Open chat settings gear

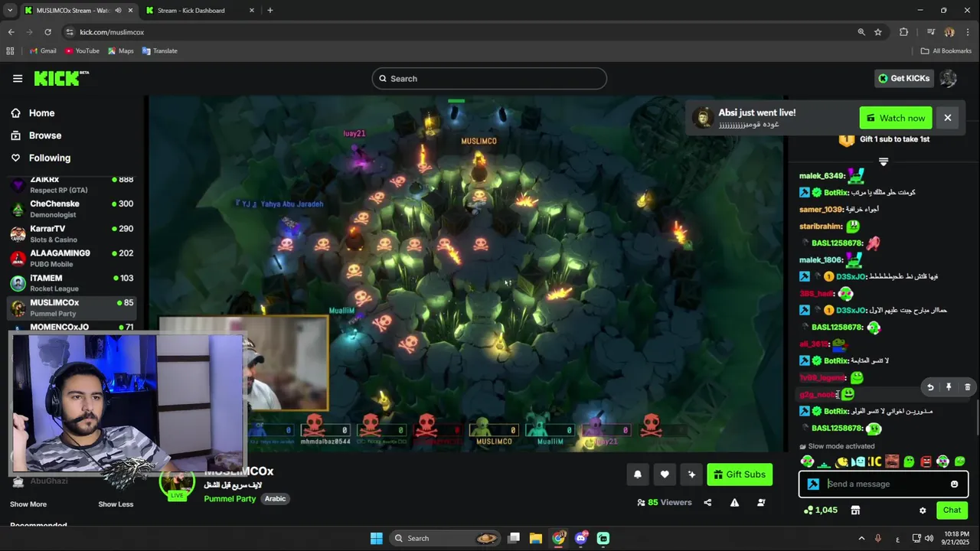[923, 510]
